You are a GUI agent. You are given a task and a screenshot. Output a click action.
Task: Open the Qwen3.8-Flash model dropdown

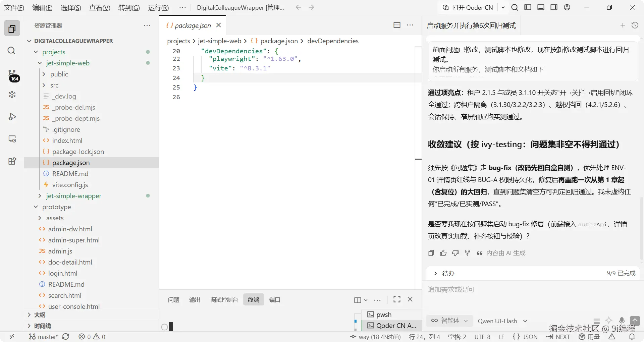pos(502,321)
